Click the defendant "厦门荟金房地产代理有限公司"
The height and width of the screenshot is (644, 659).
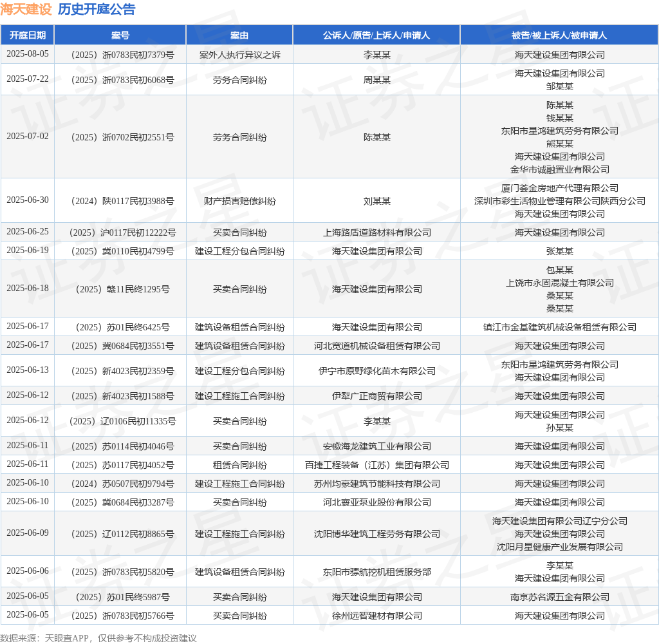tap(559, 188)
